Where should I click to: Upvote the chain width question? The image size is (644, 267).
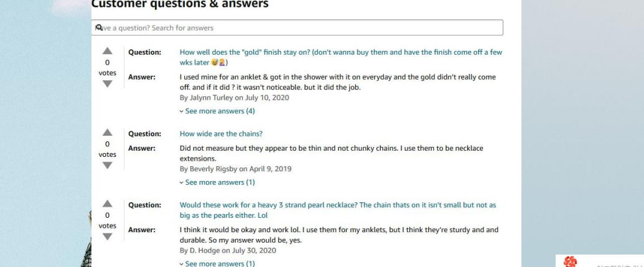click(x=107, y=133)
